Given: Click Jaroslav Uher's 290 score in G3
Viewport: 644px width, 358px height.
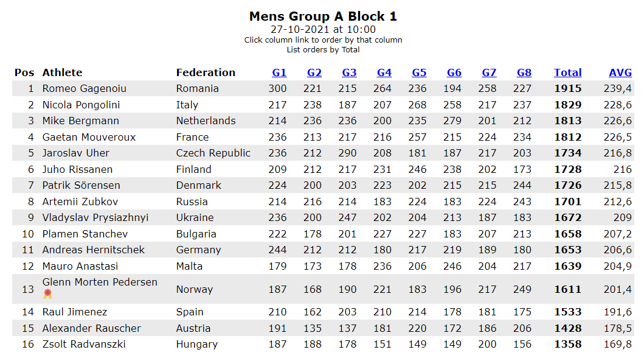Looking at the screenshot, I should (349, 153).
